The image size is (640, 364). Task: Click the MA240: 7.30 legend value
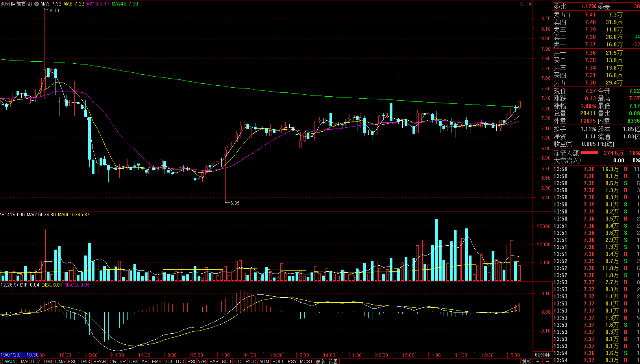tap(125, 4)
